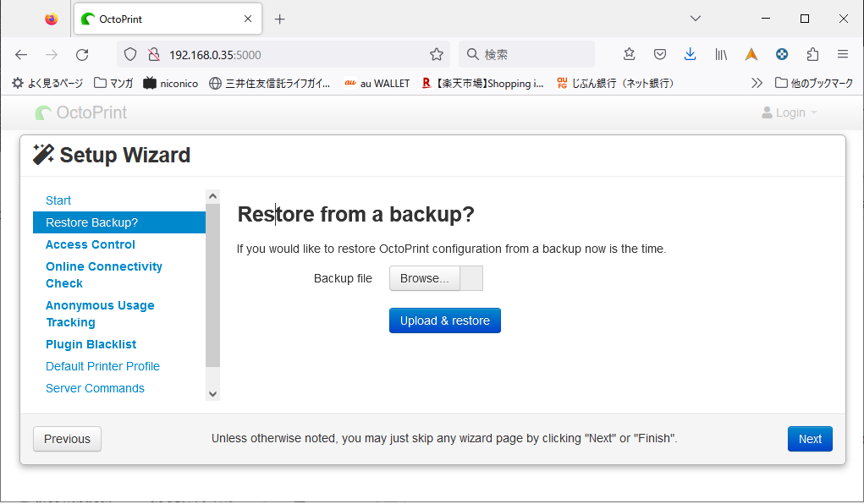
Task: Click wizard list scroll-down arrow
Action: point(212,394)
